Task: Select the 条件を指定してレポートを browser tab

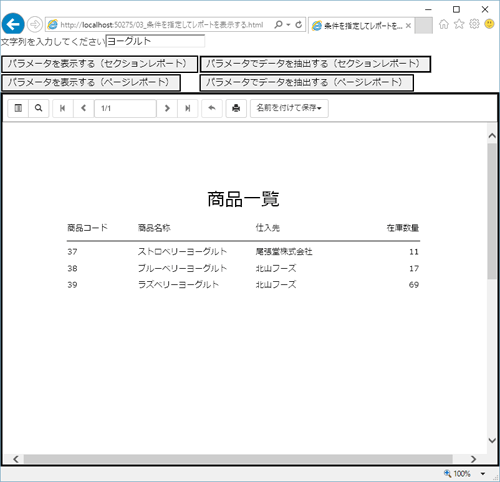Action: click(x=358, y=26)
